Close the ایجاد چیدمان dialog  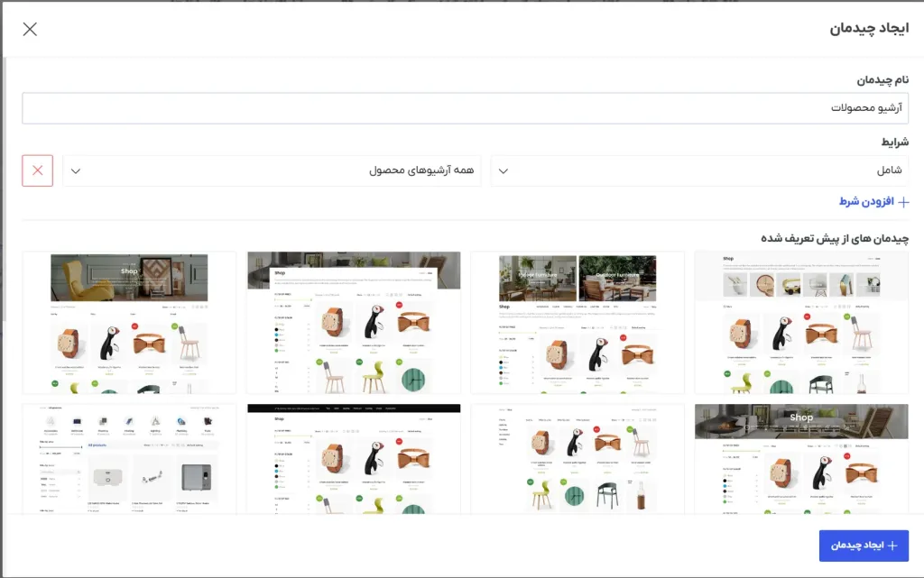tap(30, 29)
